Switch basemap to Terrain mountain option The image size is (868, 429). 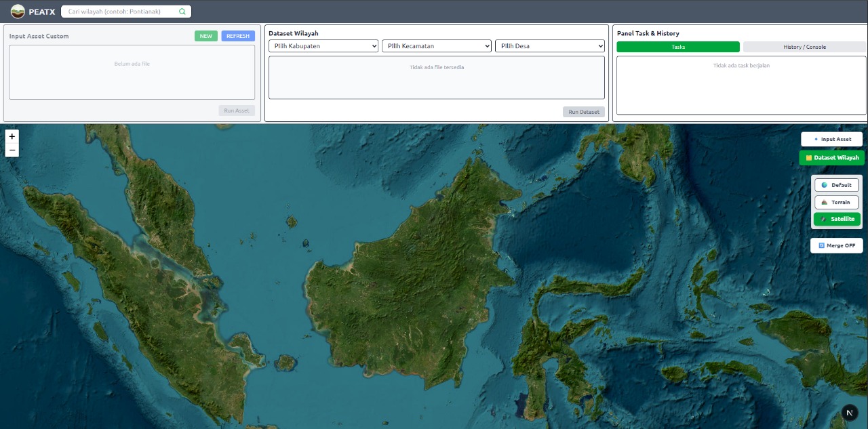coord(836,202)
